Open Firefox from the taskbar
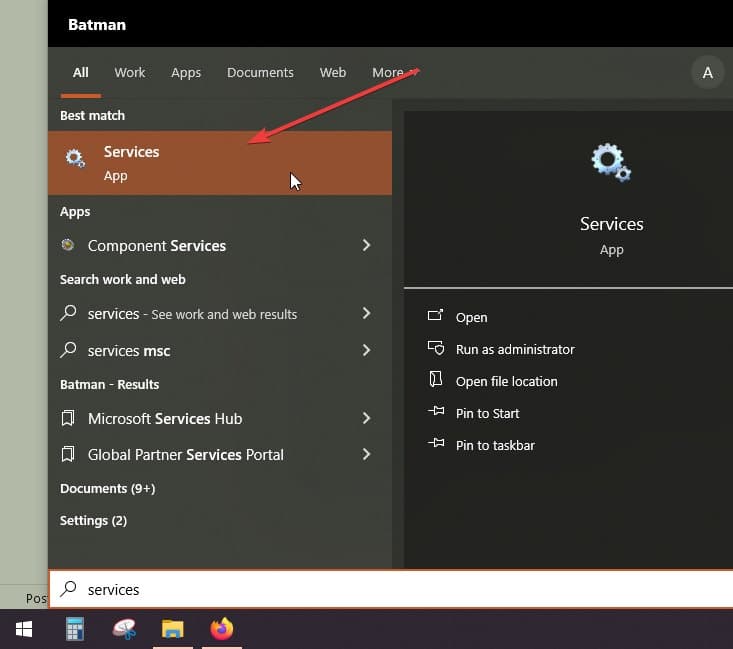733x649 pixels. point(222,629)
